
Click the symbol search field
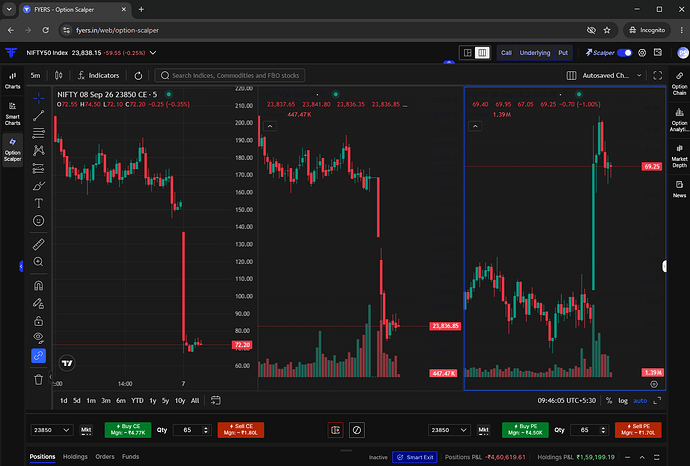230,75
